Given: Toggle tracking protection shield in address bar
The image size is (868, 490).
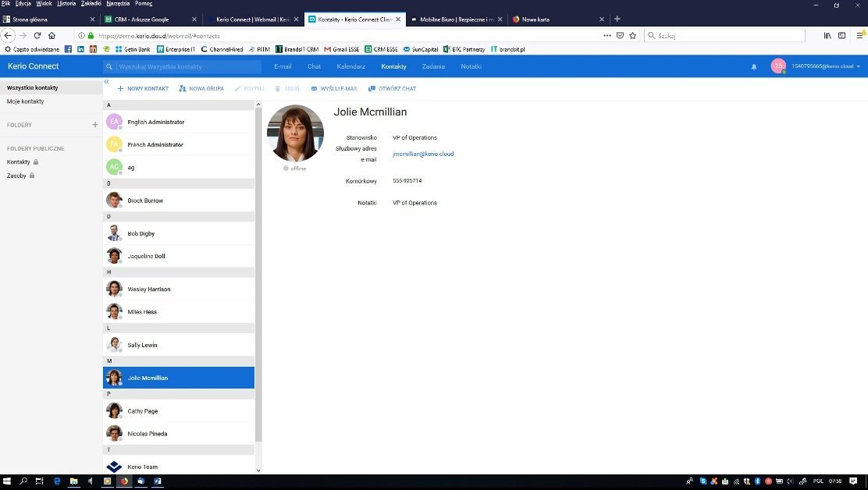Looking at the screenshot, I should click(x=619, y=35).
